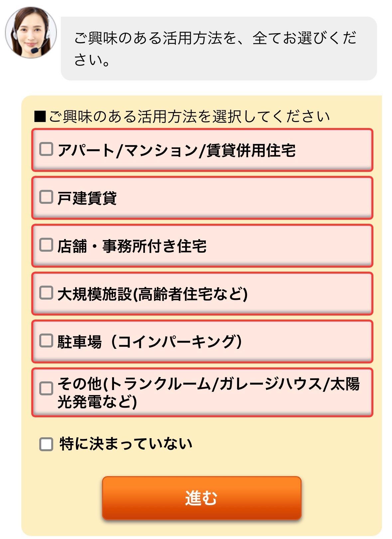This screenshot has width=392, height=539.
Task: Check the 特に決まっていない checkbox
Action: pos(46,444)
